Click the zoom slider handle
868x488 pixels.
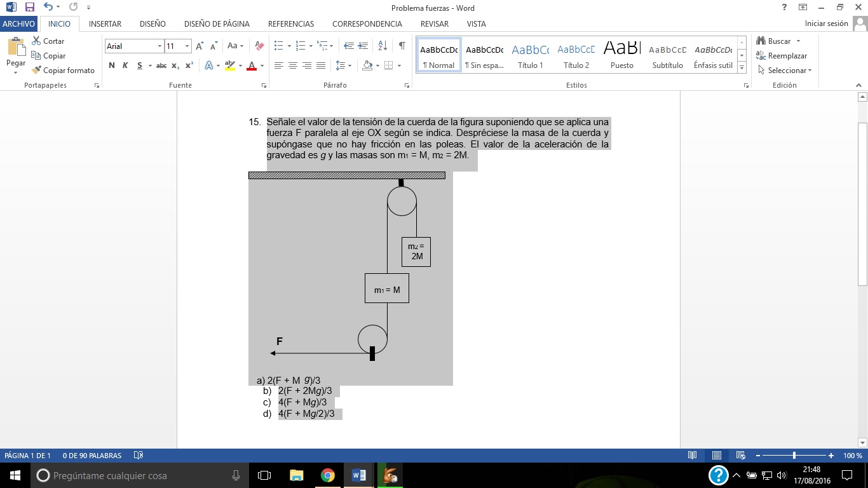[794, 456]
